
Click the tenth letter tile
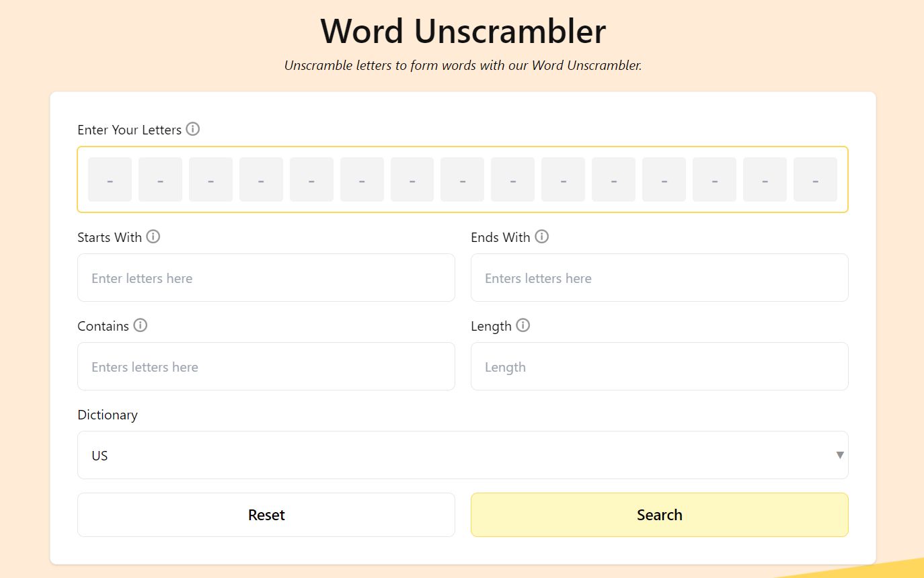tap(563, 179)
